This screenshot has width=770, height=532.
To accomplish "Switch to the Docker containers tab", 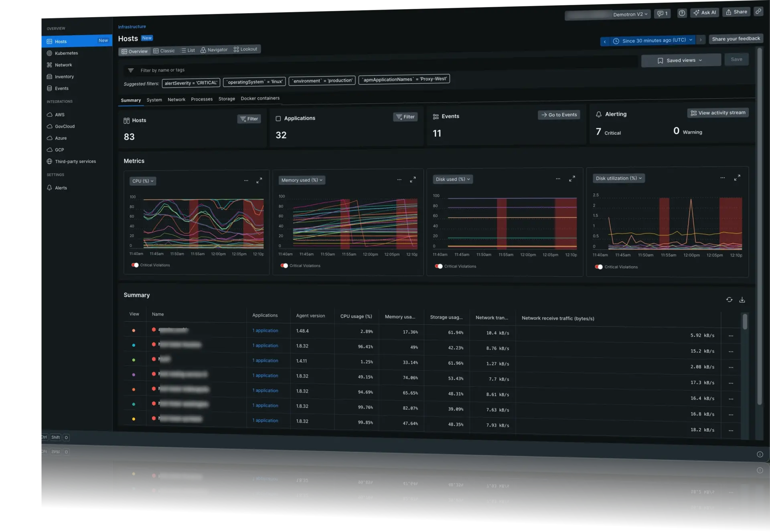I will (260, 98).
